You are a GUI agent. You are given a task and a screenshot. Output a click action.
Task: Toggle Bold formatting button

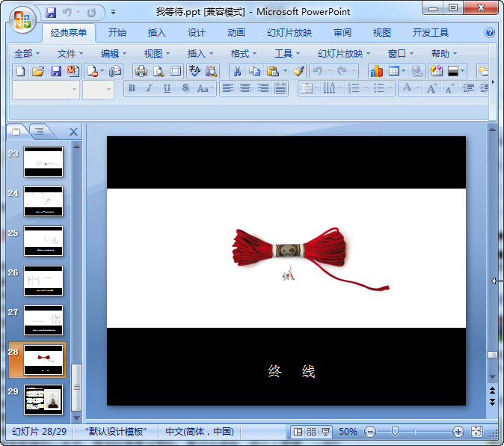[x=132, y=88]
